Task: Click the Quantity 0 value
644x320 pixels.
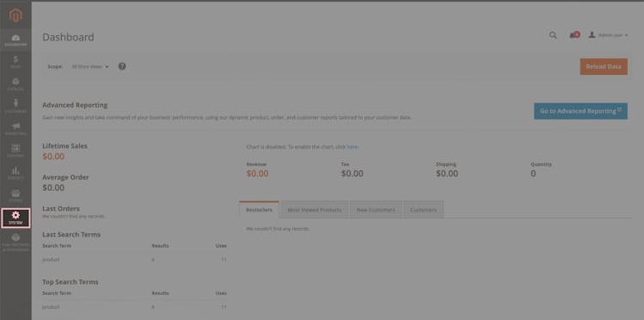Action: (533, 174)
